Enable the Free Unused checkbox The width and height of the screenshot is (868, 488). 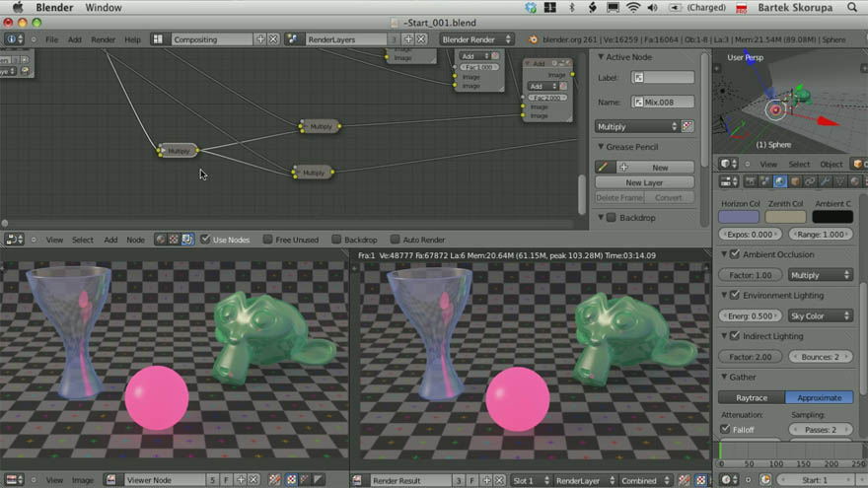click(268, 239)
